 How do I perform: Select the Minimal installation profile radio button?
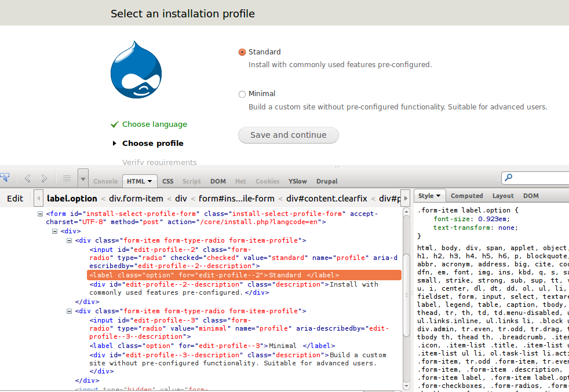coord(242,93)
